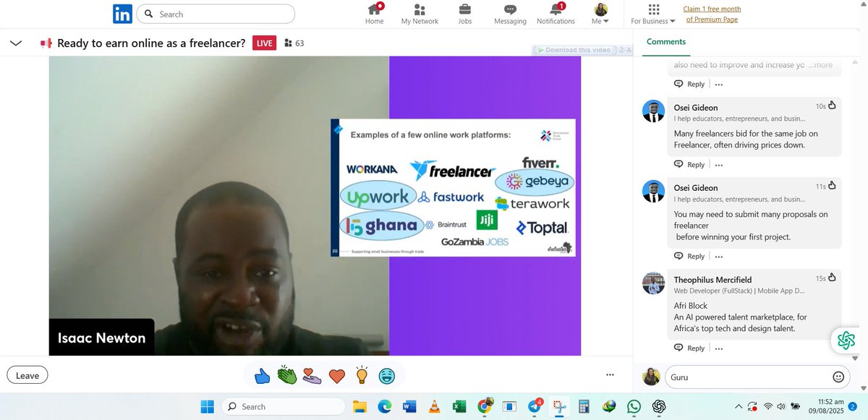Open Windows Start menu
This screenshot has height=420, width=868.
(x=208, y=406)
